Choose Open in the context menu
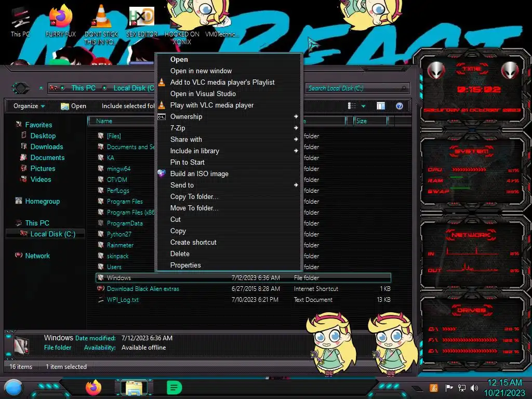 [229, 59]
